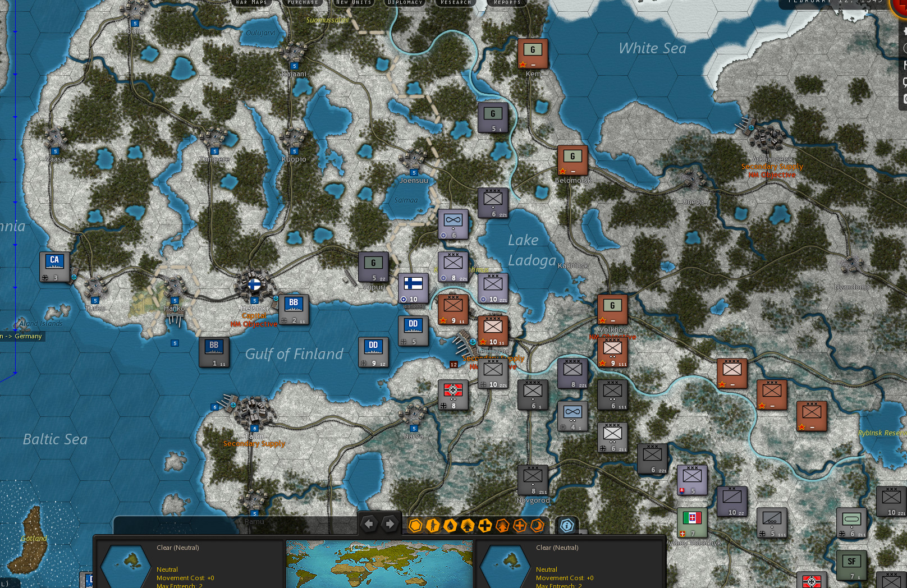Open the Research menu
Viewport: 907px width, 588px height.
(455, 2)
